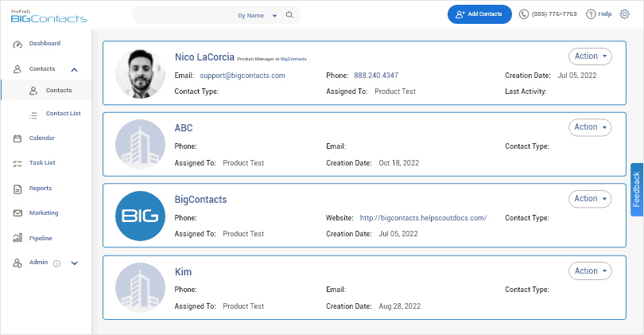Open Reports from the sidebar

41,189
